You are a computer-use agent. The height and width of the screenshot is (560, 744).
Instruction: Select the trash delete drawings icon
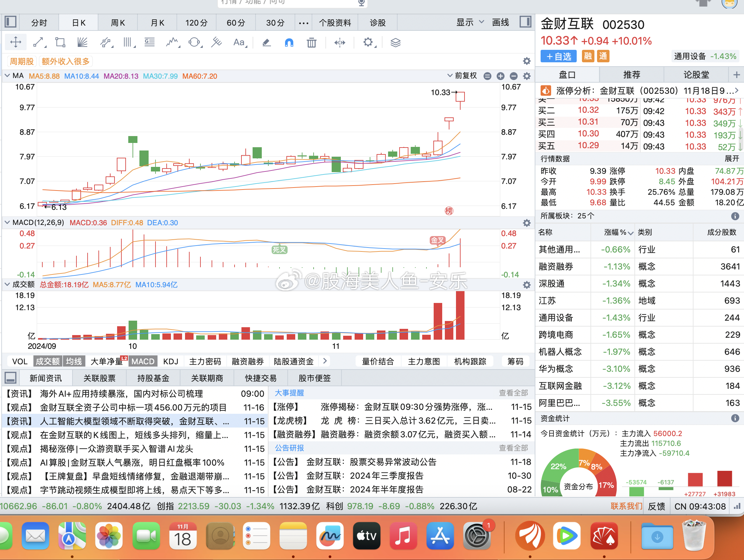click(311, 43)
